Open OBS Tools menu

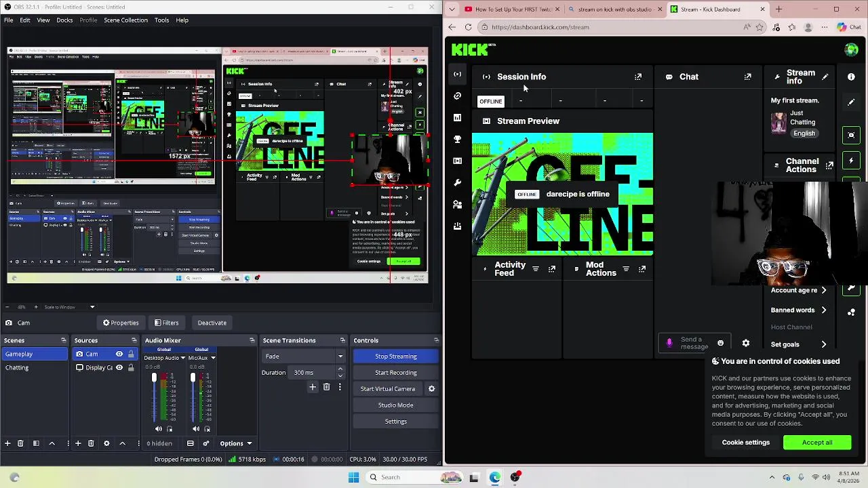click(161, 20)
